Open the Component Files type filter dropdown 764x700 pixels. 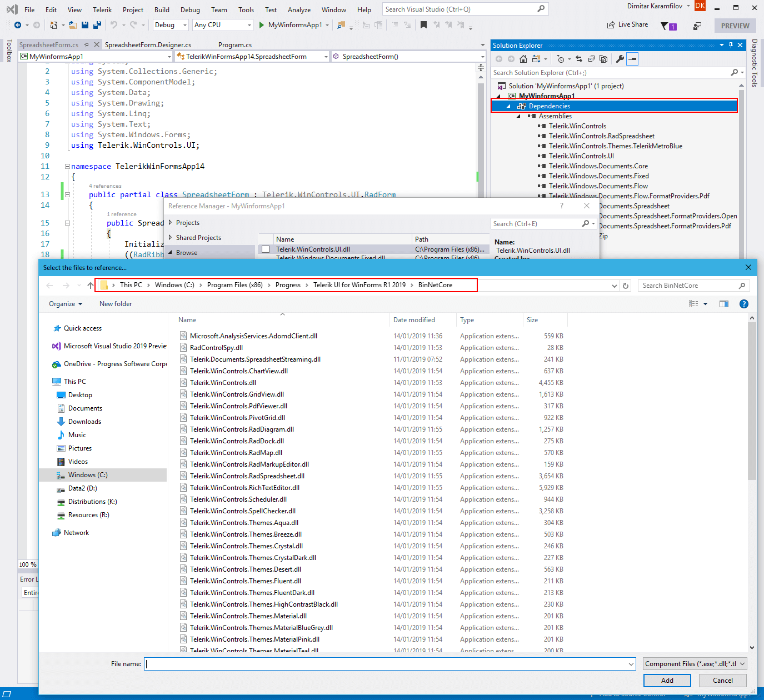click(x=695, y=664)
